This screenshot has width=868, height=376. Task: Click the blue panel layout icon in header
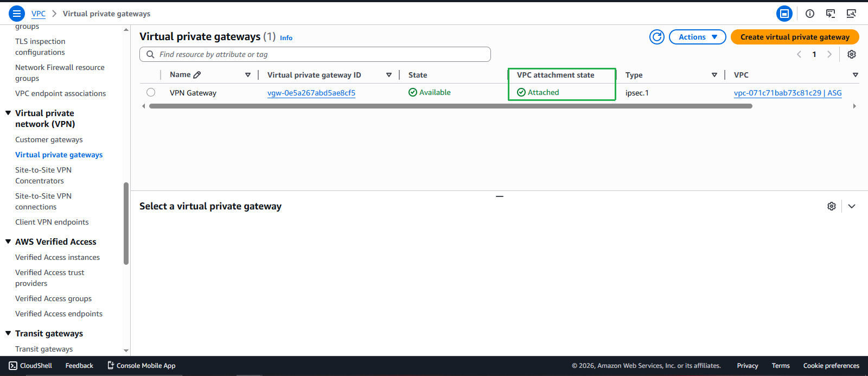[784, 14]
